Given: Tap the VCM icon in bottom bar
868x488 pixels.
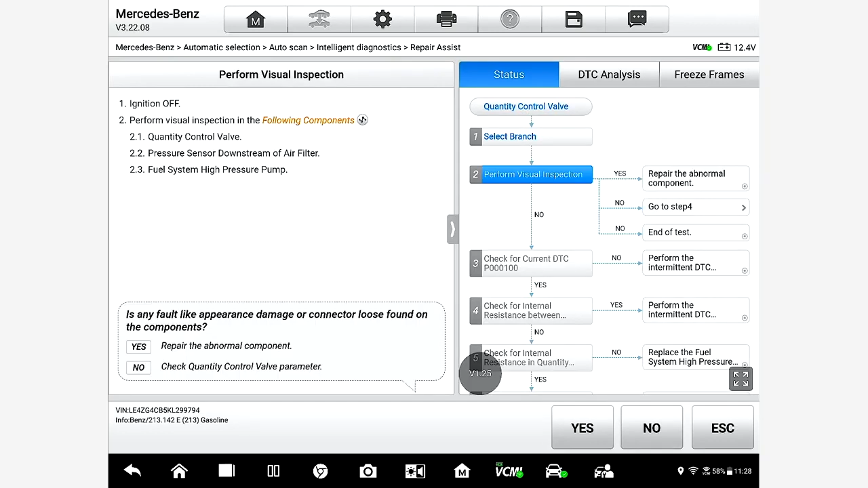Looking at the screenshot, I should point(509,471).
